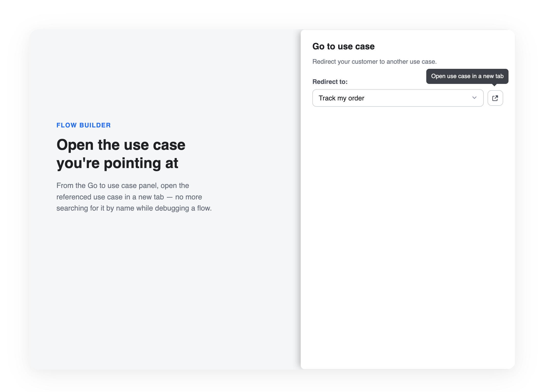
Task: Click the paragraph starting 'From the Go to use case panel'
Action: (134, 197)
